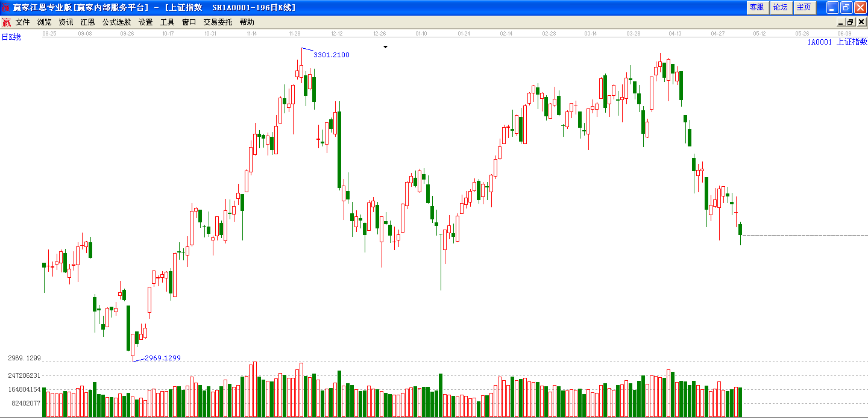Click the 03-28 date on the time axis
The height and width of the screenshot is (420, 868).
(x=633, y=34)
